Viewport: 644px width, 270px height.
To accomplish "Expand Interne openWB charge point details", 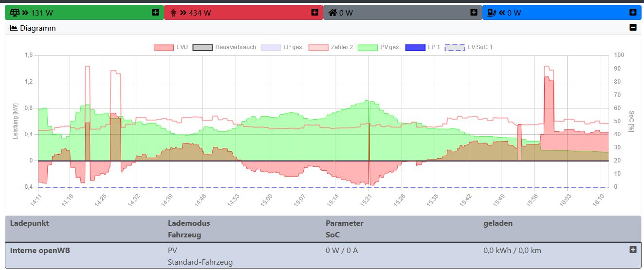I will [x=633, y=250].
